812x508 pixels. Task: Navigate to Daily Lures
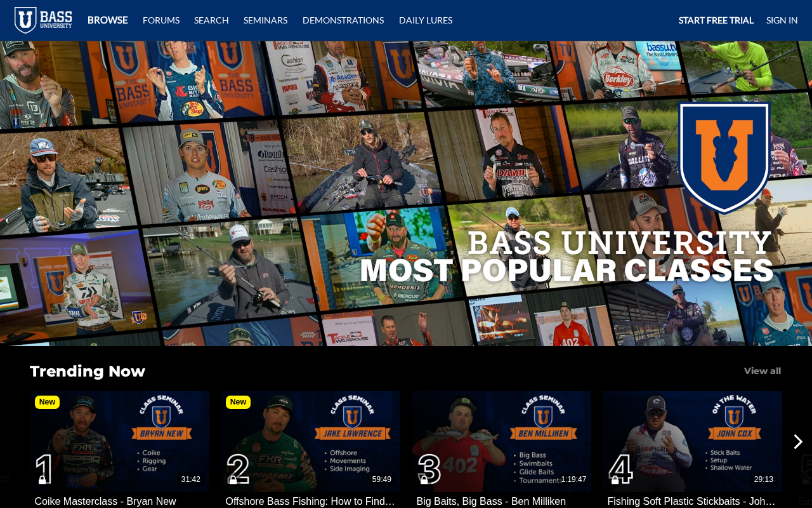(x=426, y=20)
